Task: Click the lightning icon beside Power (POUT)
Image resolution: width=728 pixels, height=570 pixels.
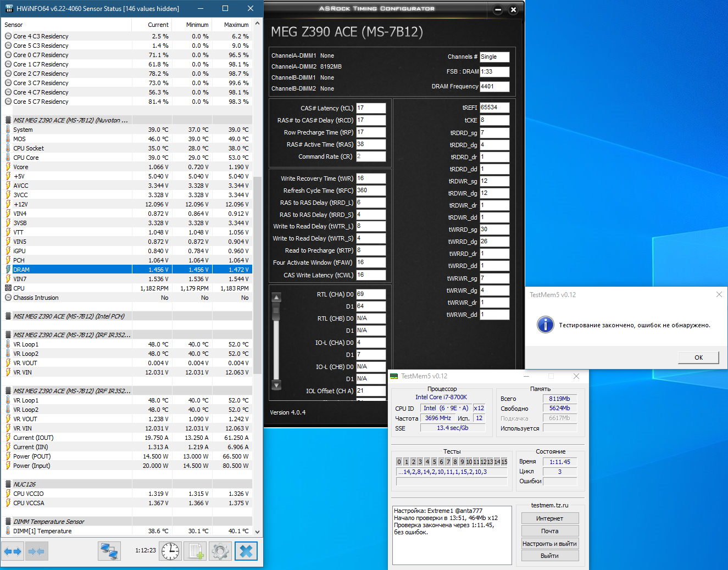Action: (8, 456)
